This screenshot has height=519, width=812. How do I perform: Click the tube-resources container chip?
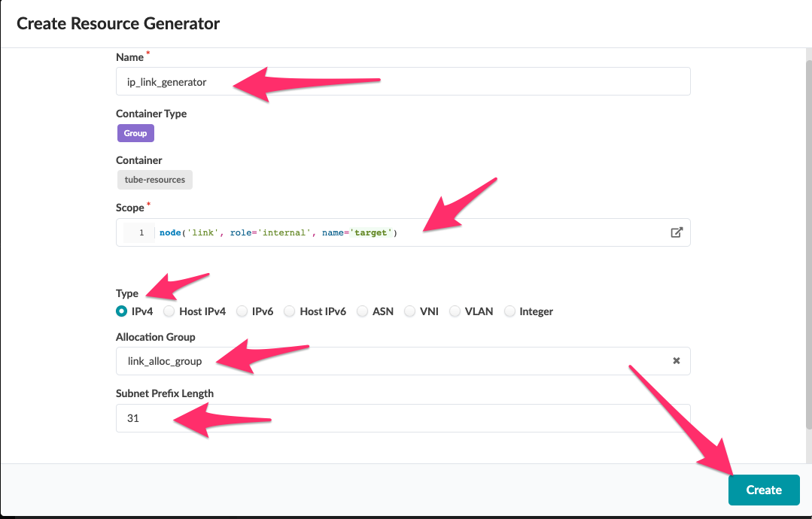click(x=154, y=179)
